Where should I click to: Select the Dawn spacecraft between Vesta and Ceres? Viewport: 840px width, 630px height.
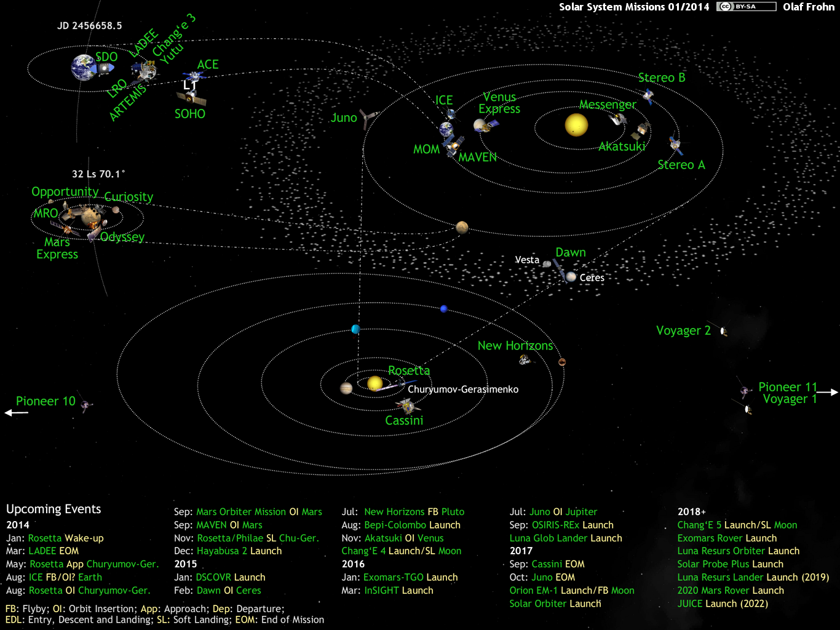point(558,267)
